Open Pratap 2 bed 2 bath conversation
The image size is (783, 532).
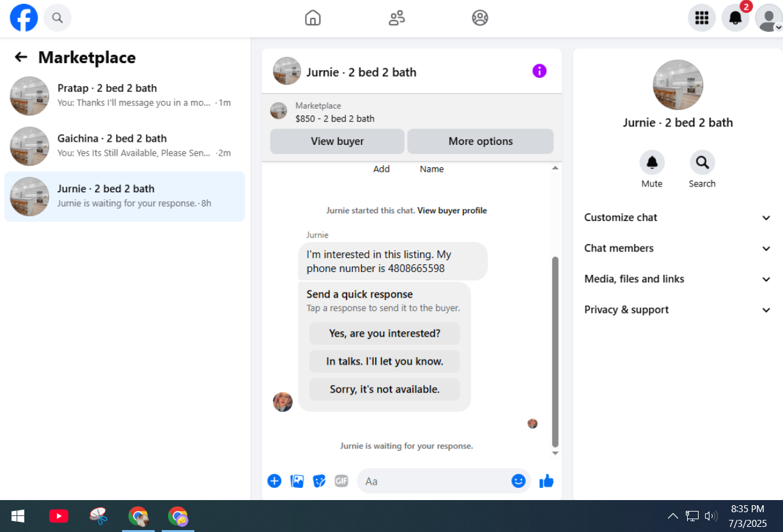pyautogui.click(x=125, y=96)
